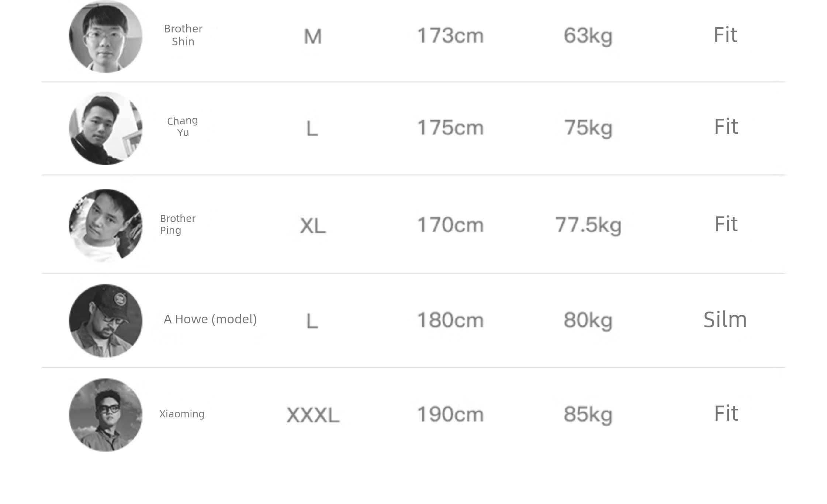Screen dimensions: 827x504
Task: Click the XL size in Brother Ping's row
Action: [313, 226]
